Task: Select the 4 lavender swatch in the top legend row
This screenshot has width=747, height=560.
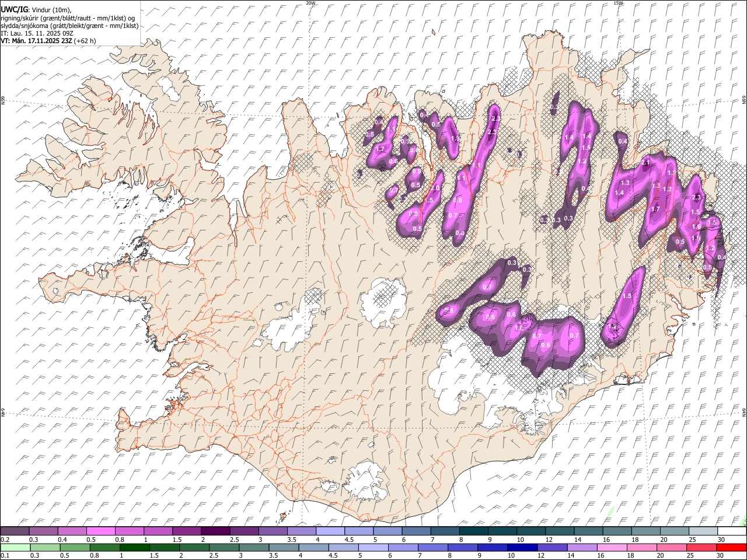Action: tap(330, 531)
